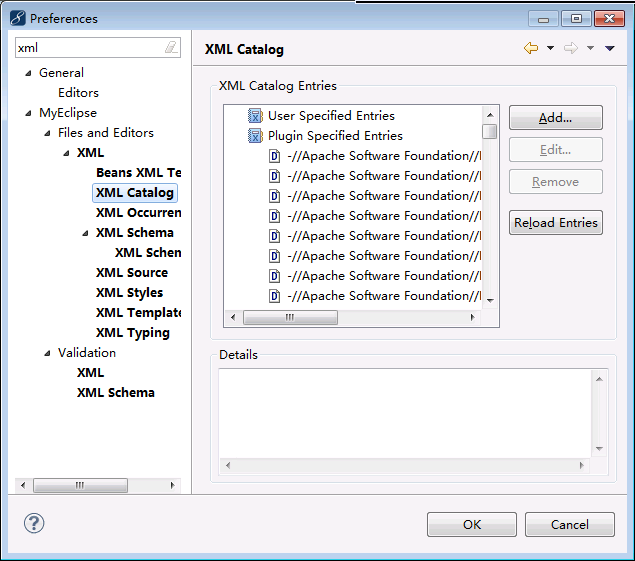Click Details pane scrollbar down arrow
Image resolution: width=635 pixels, height=561 pixels.
click(x=599, y=449)
